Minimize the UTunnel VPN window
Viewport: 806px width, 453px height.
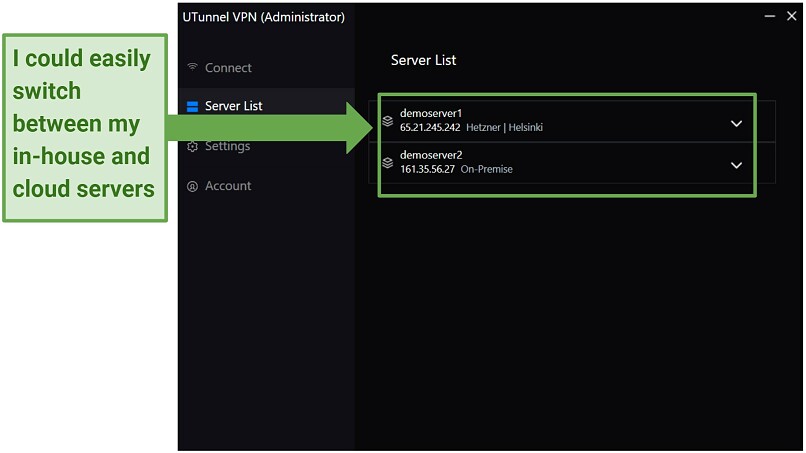point(769,16)
